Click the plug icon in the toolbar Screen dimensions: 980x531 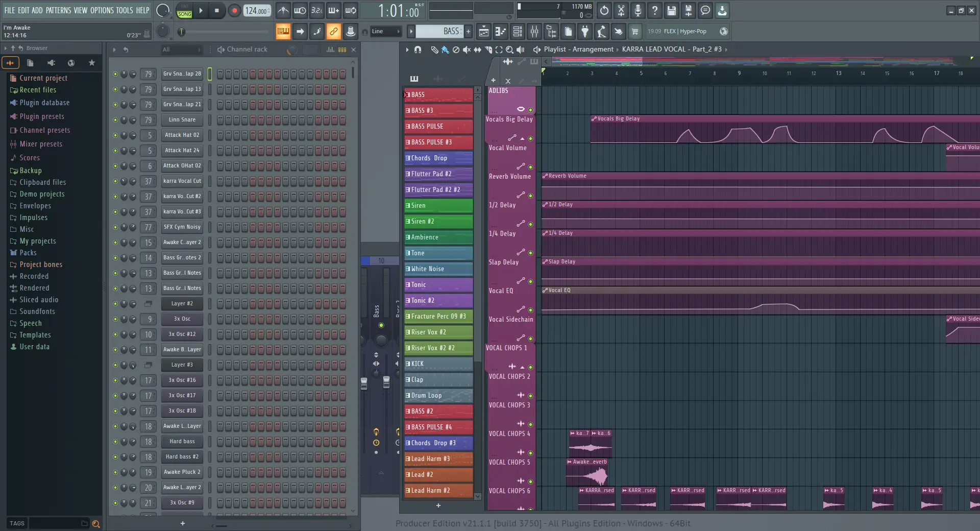pos(585,32)
